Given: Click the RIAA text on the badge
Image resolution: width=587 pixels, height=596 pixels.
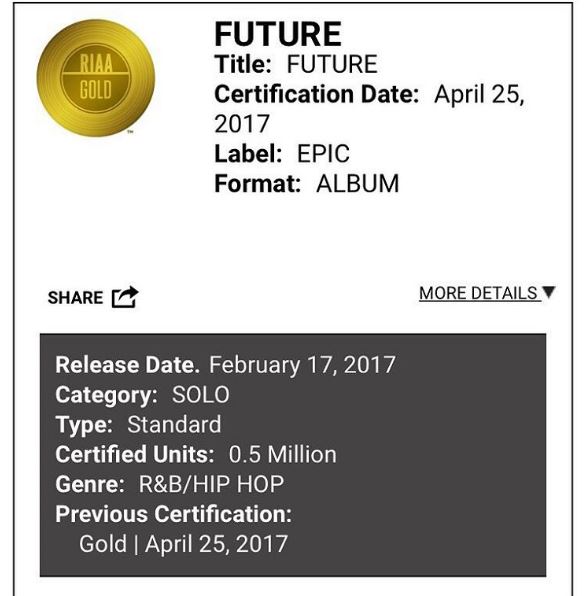Looking at the screenshot, I should coord(96,63).
